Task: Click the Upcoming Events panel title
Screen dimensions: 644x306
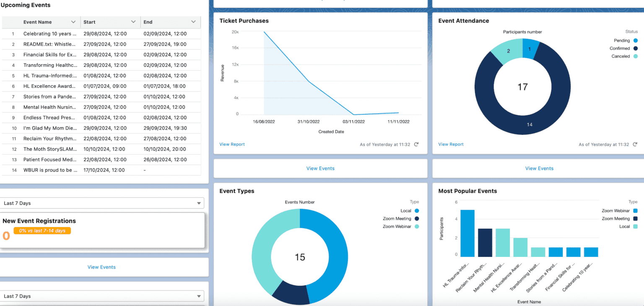Action: 26,5
